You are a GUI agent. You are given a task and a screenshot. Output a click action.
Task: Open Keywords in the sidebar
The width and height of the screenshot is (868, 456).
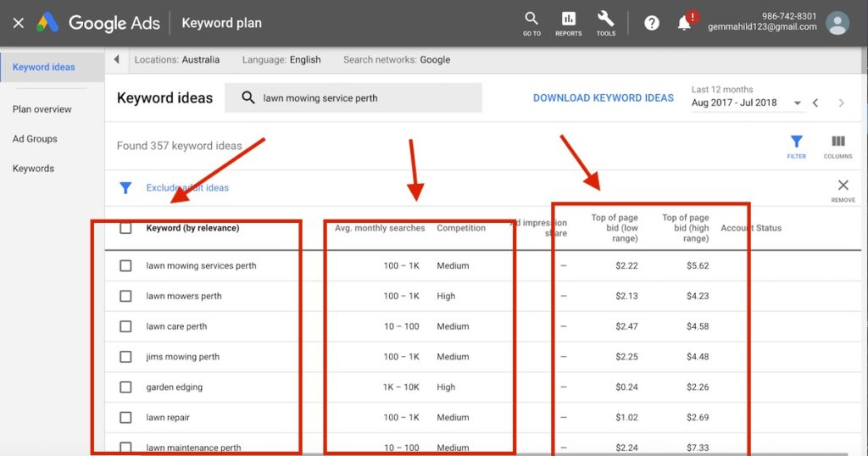33,168
